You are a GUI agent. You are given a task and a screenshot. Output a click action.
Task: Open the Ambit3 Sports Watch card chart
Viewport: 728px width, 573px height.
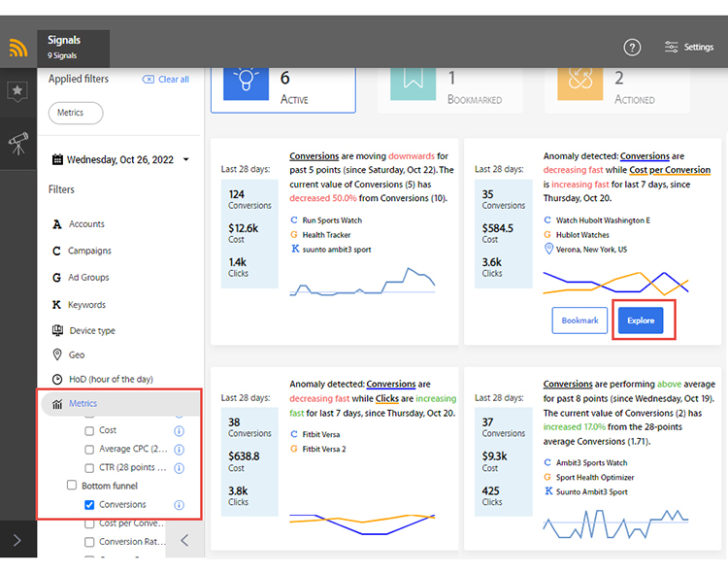tap(615, 523)
